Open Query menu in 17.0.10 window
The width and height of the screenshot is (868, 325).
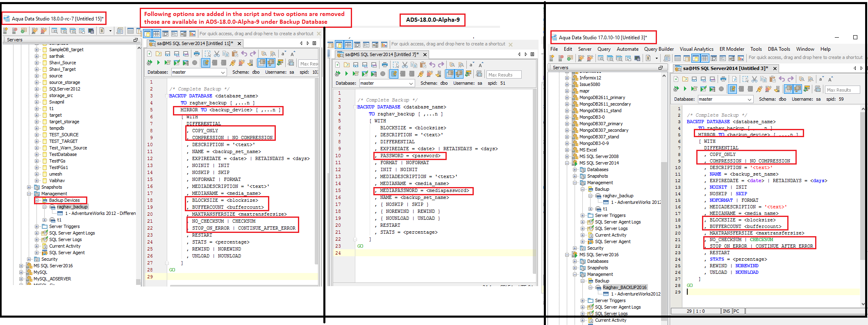604,49
